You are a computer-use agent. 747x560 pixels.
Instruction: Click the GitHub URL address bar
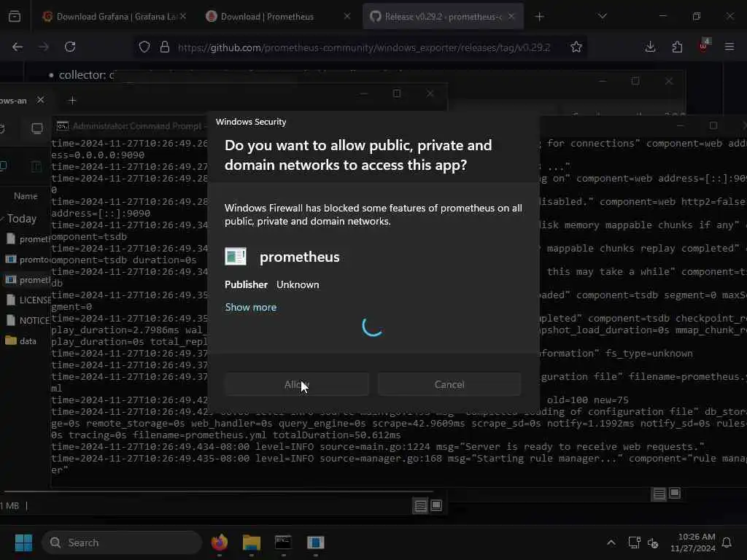point(364,47)
